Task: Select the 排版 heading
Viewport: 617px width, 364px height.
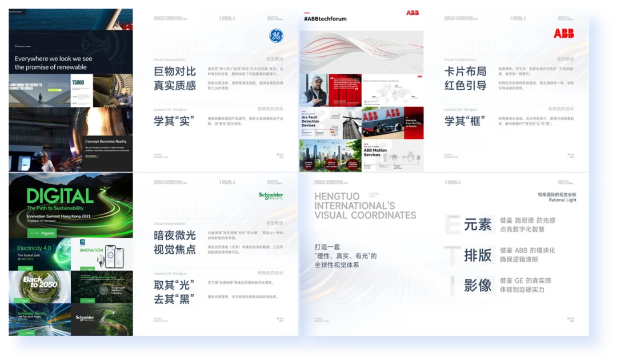Action: pyautogui.click(x=478, y=255)
